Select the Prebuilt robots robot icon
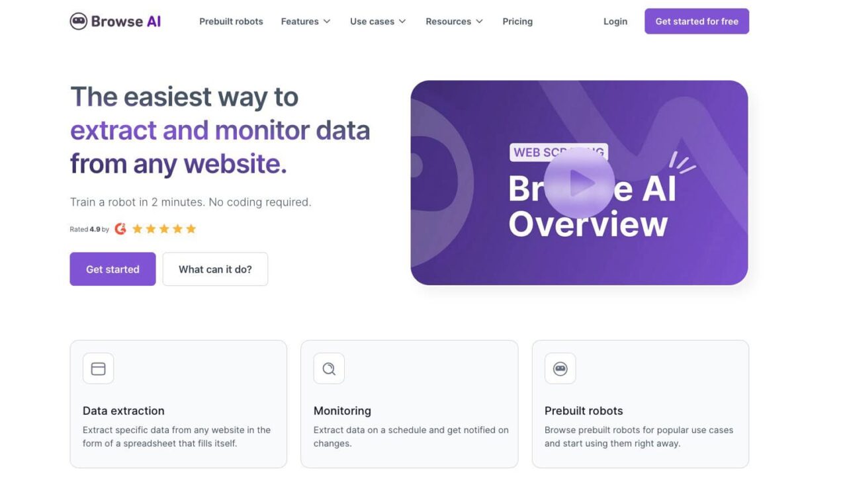The width and height of the screenshot is (847, 504). tap(560, 368)
